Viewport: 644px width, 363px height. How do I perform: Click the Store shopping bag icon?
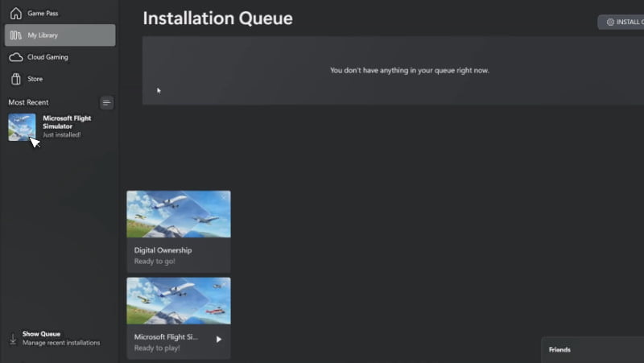(x=16, y=79)
